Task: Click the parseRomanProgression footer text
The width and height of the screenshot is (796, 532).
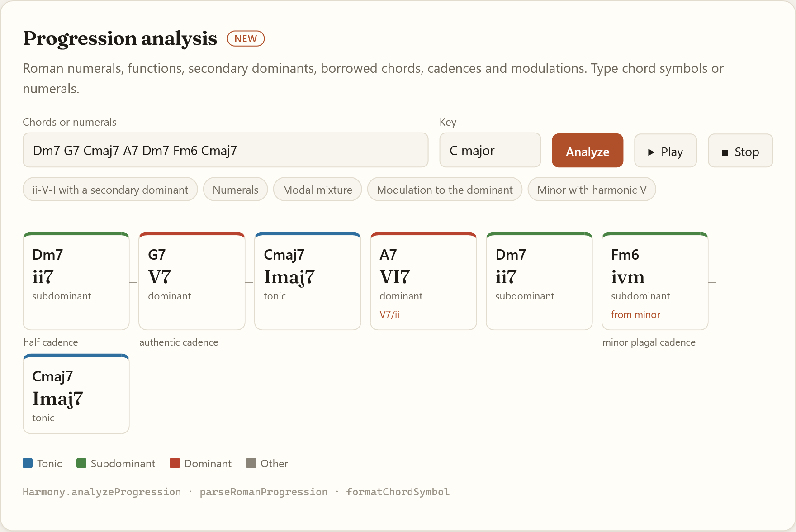Action: click(x=264, y=492)
